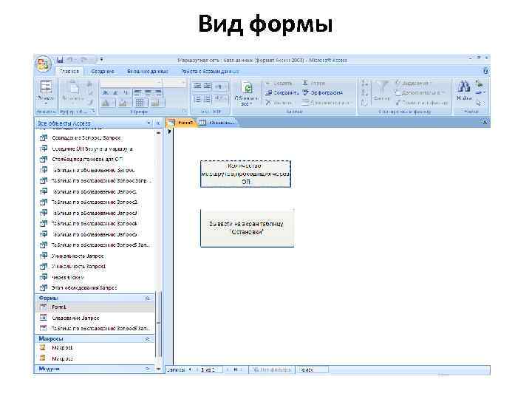Open the Внешние данные ribbon tab

(148, 71)
